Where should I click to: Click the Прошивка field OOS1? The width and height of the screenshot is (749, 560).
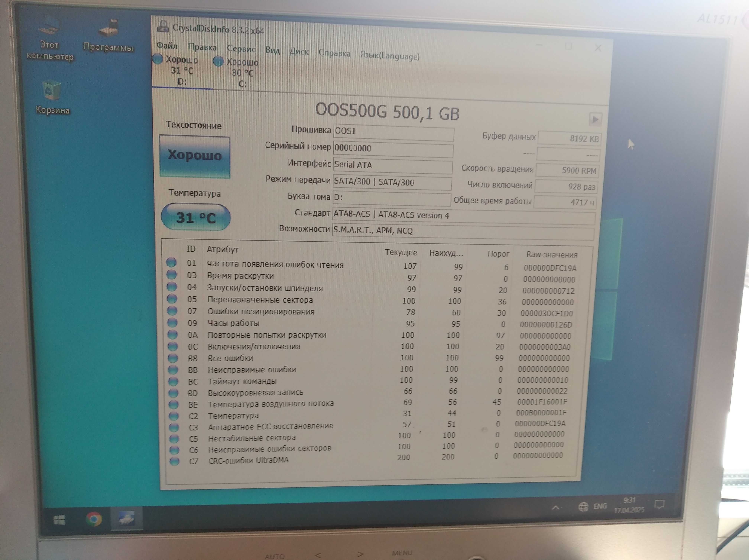[393, 132]
